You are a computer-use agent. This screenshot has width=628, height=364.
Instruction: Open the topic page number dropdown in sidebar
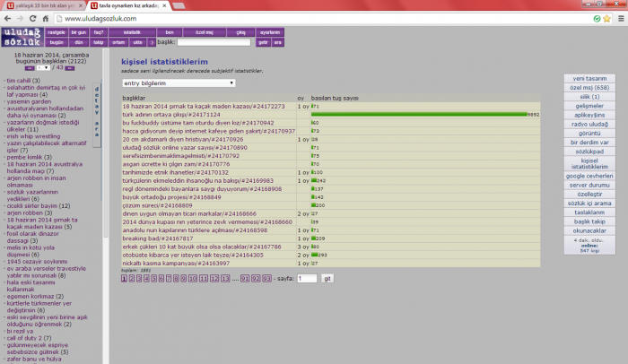coord(43,68)
